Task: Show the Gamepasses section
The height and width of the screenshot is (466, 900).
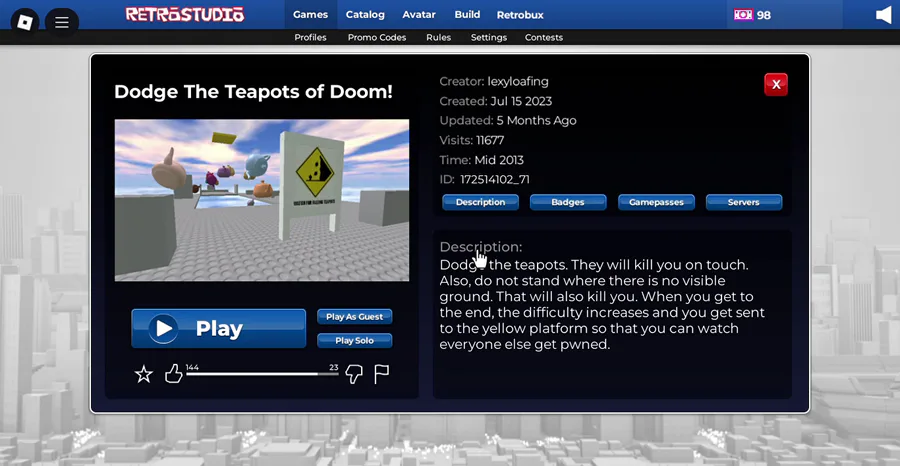Action: point(656,202)
